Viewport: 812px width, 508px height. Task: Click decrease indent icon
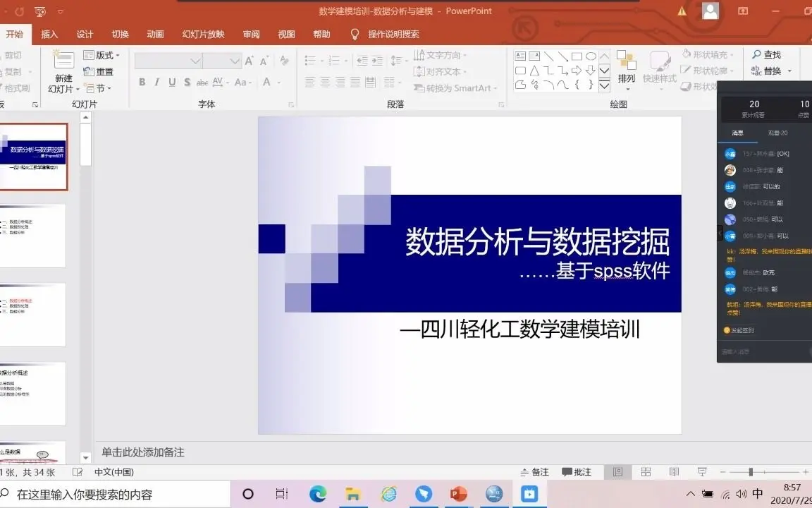pos(362,61)
